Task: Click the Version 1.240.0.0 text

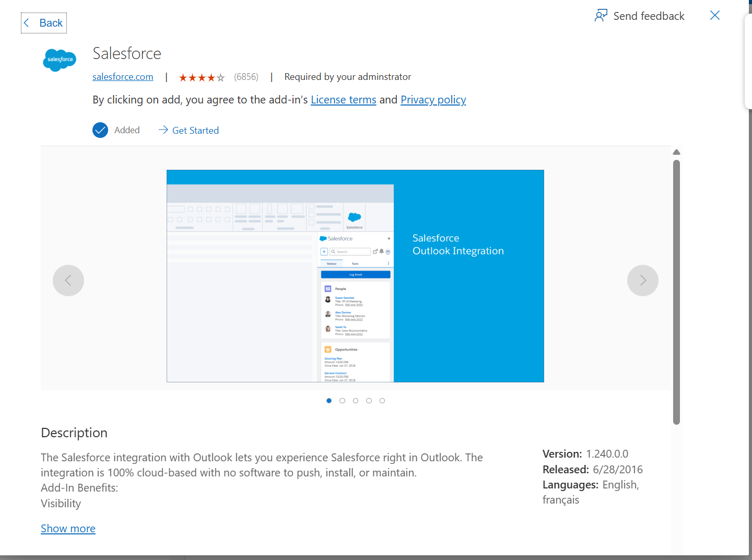Action: click(585, 454)
